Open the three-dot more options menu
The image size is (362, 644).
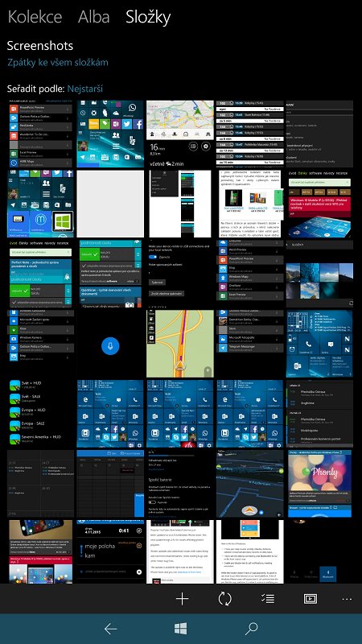(347, 599)
